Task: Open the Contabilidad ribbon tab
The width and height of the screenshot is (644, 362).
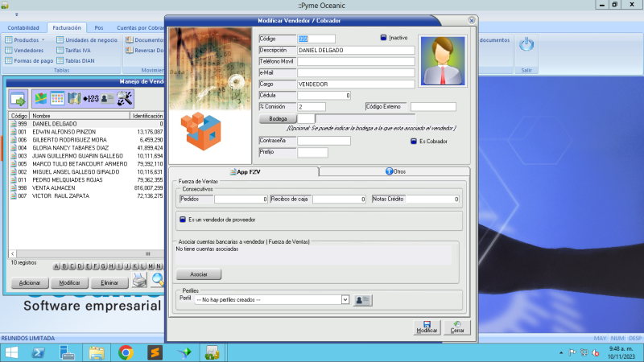Action: pos(23,27)
